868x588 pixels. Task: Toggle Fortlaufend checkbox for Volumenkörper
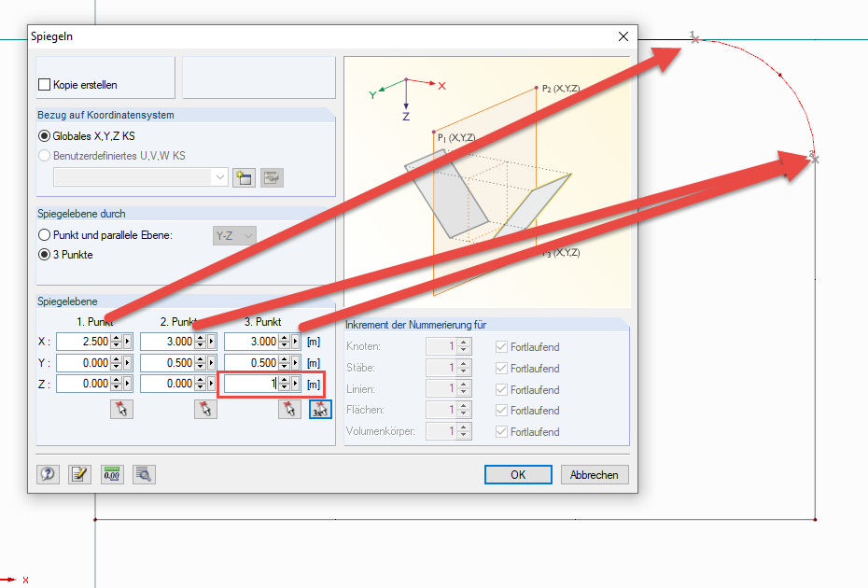pyautogui.click(x=501, y=431)
